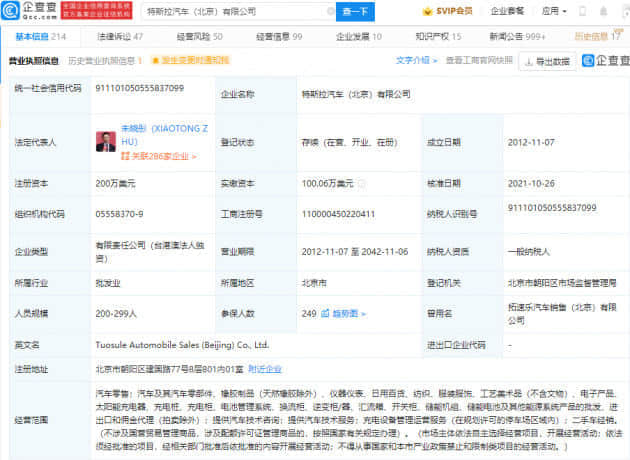
Task: Click staff size value 200-299人
Action: [116, 313]
